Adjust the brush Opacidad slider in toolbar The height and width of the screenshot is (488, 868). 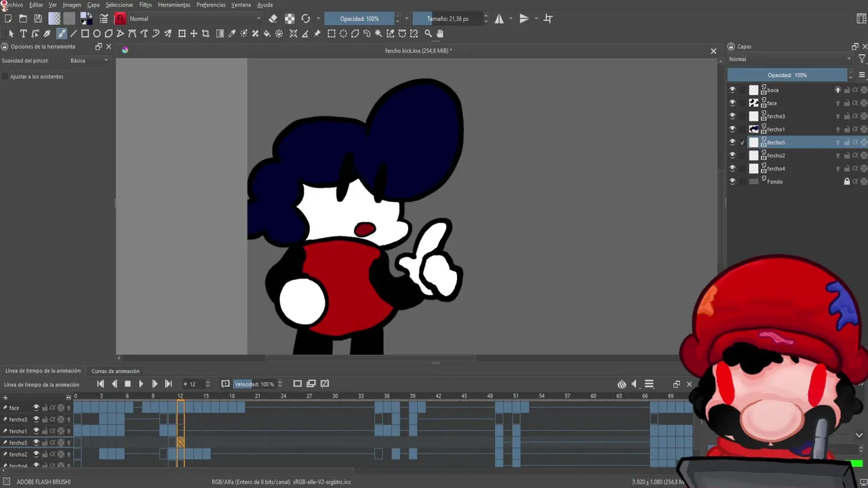(359, 19)
